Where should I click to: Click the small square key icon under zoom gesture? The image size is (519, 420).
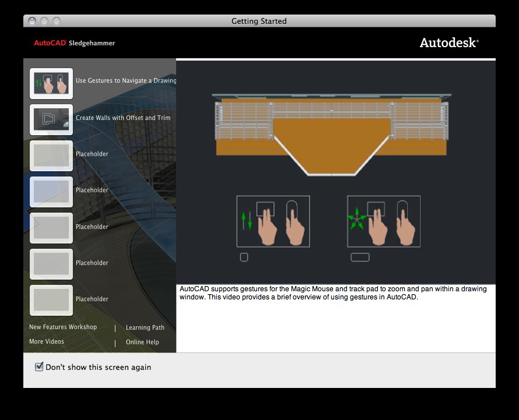(x=244, y=257)
